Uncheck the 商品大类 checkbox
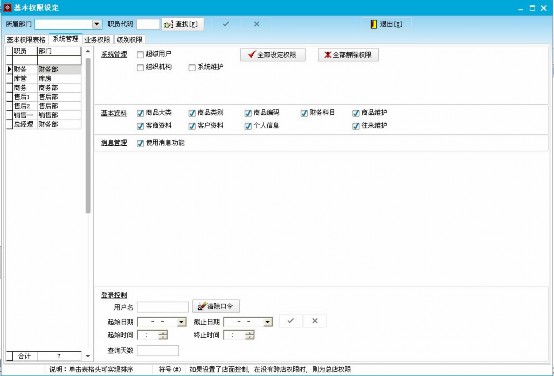 click(140, 113)
